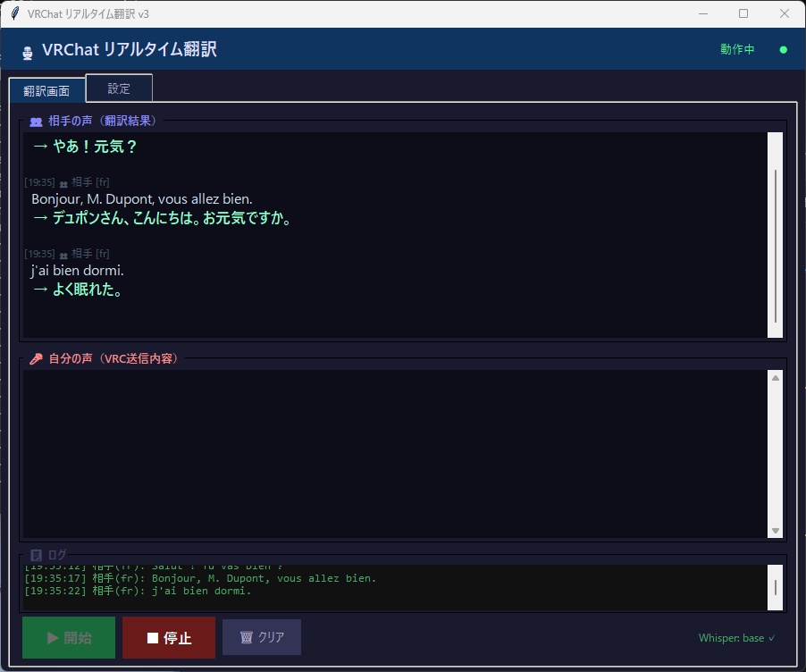Clear output using the クリア button

coord(262,637)
